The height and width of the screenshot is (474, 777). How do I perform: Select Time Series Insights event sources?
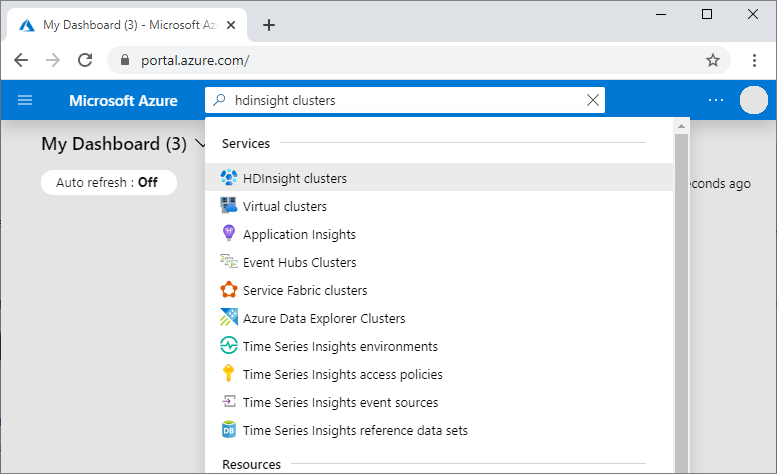pos(340,402)
